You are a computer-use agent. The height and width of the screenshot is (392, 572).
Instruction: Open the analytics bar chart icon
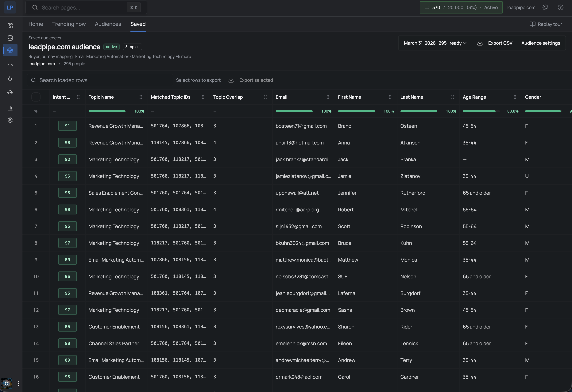(x=10, y=108)
